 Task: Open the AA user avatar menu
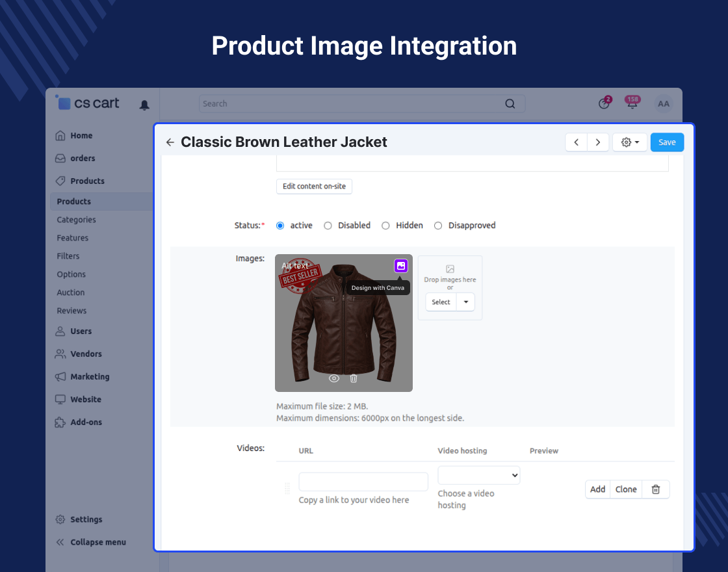point(664,103)
